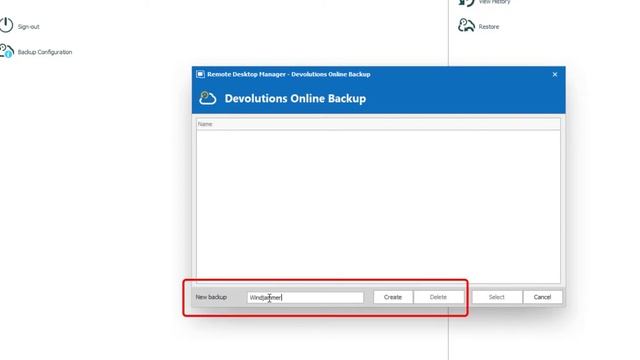Click the Create button
Screen dimensions: 640x360
tap(393, 297)
